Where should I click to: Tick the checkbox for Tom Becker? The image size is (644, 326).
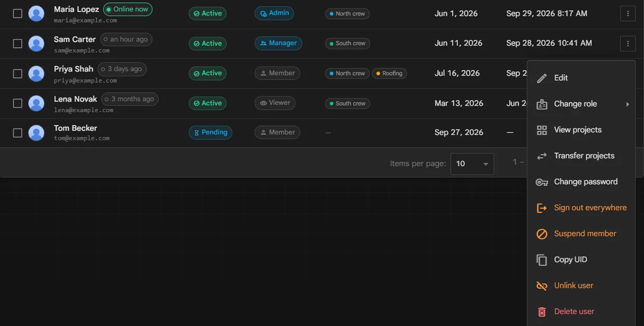click(x=18, y=133)
